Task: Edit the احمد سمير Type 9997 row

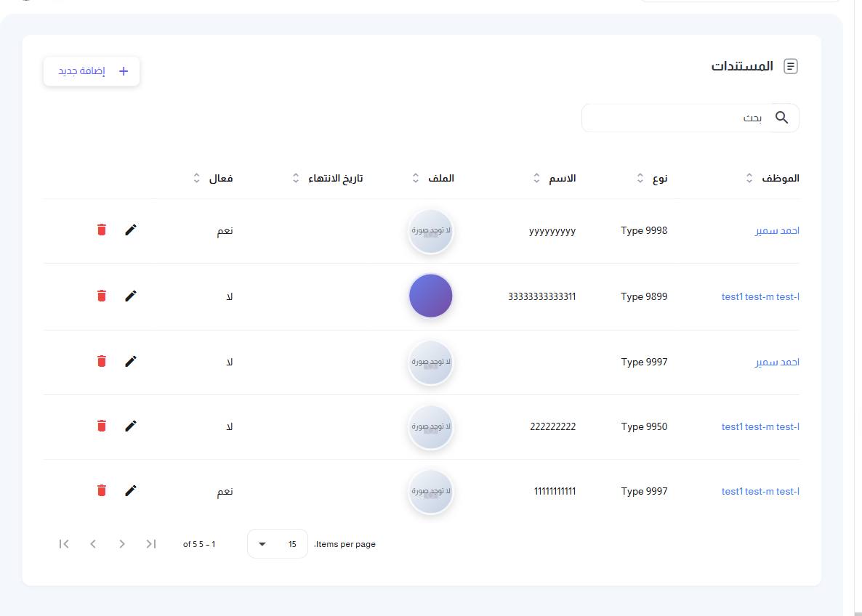Action: pyautogui.click(x=130, y=361)
